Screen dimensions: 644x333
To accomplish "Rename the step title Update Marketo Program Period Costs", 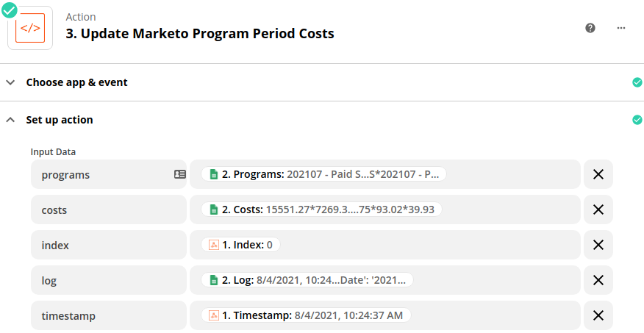I will coord(200,34).
